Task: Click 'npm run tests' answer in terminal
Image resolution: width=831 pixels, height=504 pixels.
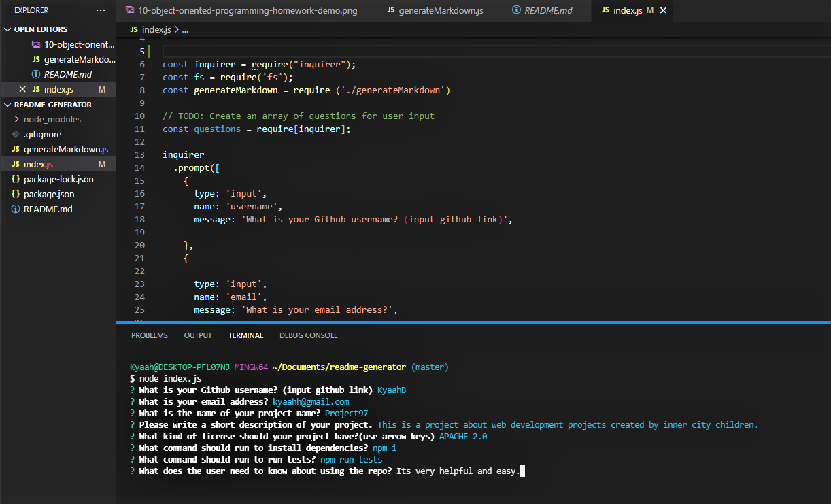Action: (x=351, y=460)
